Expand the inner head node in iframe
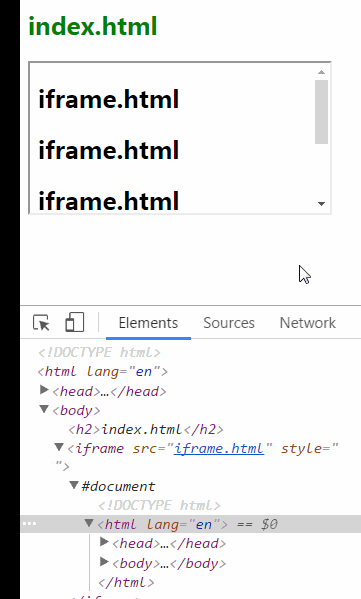Image resolution: width=361 pixels, height=599 pixels. (x=104, y=542)
